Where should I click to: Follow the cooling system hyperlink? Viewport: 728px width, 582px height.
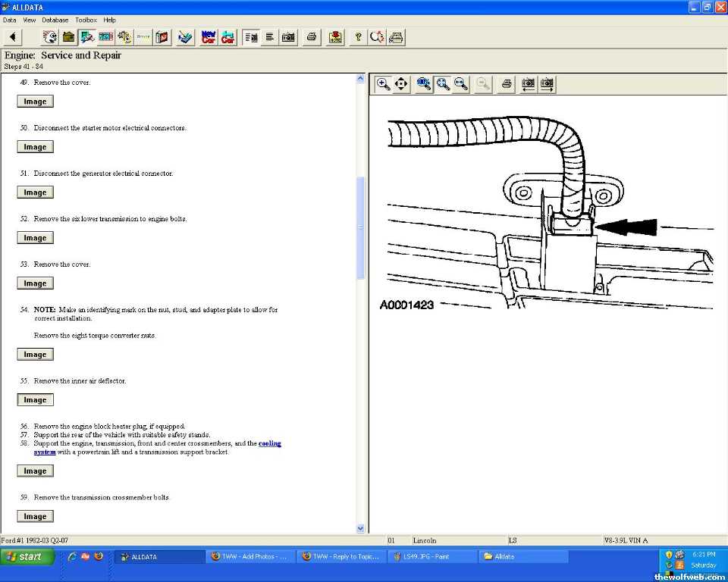pos(270,443)
